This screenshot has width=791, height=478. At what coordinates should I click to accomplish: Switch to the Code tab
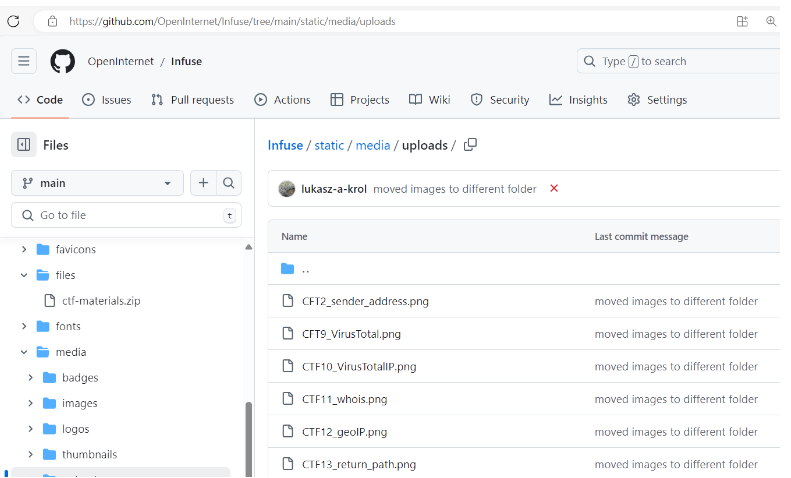pyautogui.click(x=40, y=100)
